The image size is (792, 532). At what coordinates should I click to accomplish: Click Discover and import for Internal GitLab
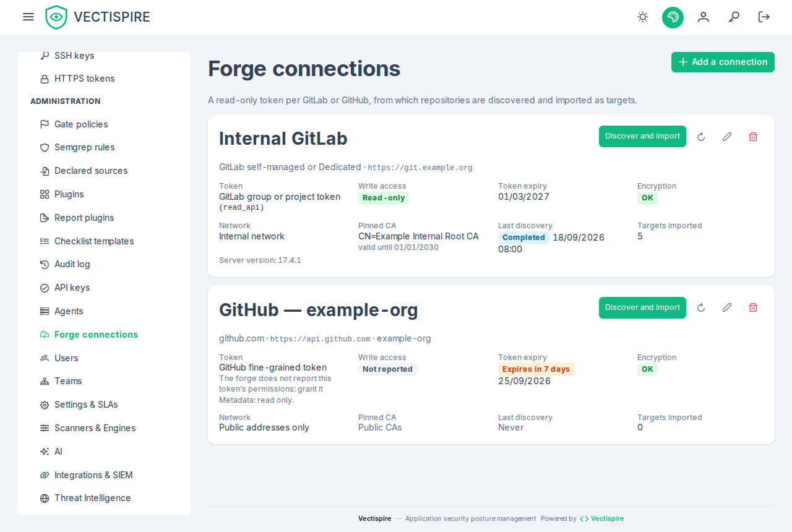pos(642,136)
